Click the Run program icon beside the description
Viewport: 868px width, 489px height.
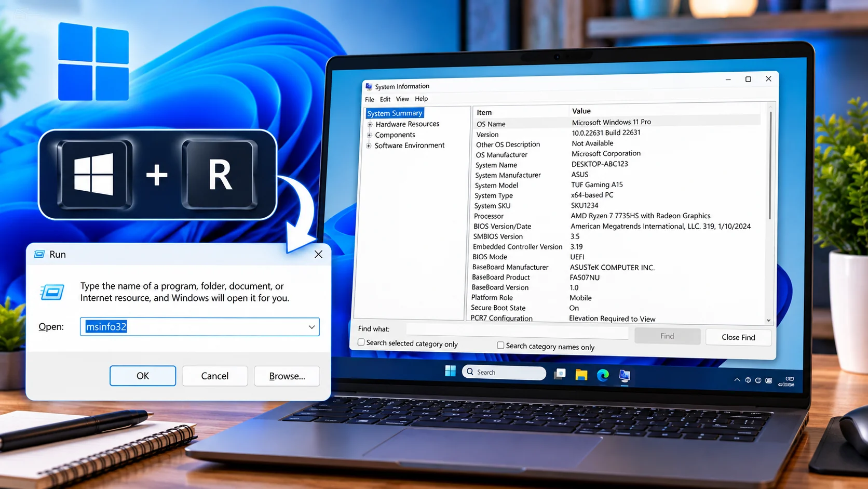52,292
